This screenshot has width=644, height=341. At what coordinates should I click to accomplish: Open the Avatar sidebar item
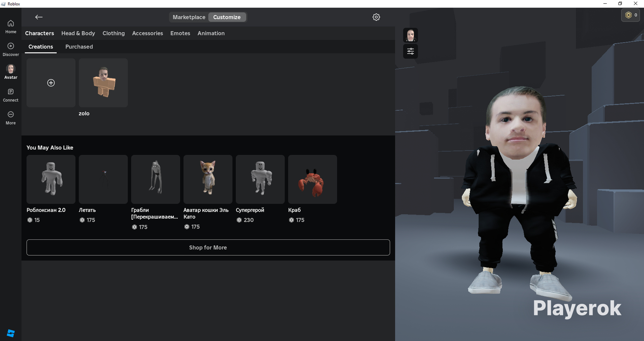11,72
